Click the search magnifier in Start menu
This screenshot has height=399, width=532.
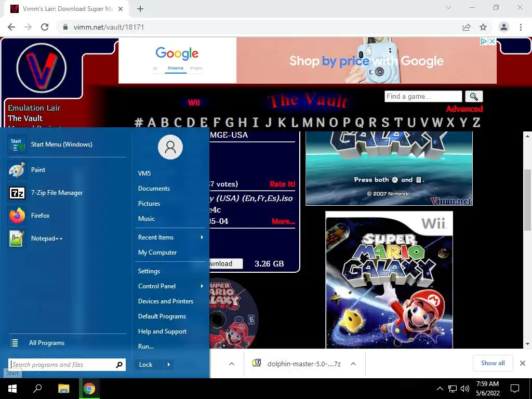pyautogui.click(x=119, y=365)
